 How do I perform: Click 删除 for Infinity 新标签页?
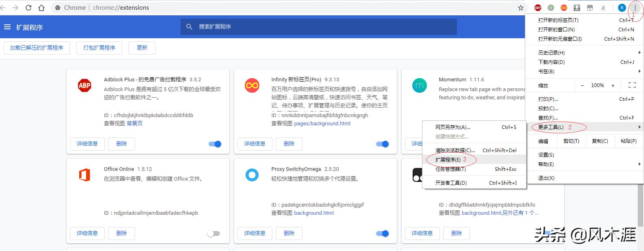[289, 144]
